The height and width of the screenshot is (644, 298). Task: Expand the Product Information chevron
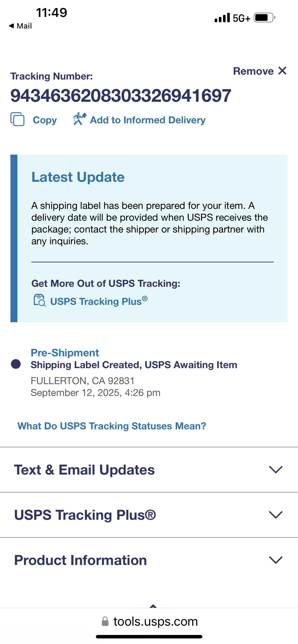click(x=275, y=560)
